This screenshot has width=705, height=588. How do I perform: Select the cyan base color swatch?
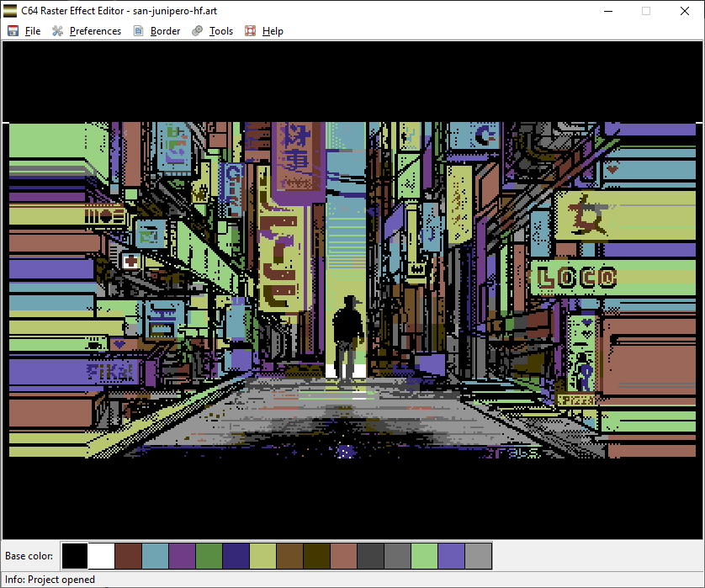[155, 556]
